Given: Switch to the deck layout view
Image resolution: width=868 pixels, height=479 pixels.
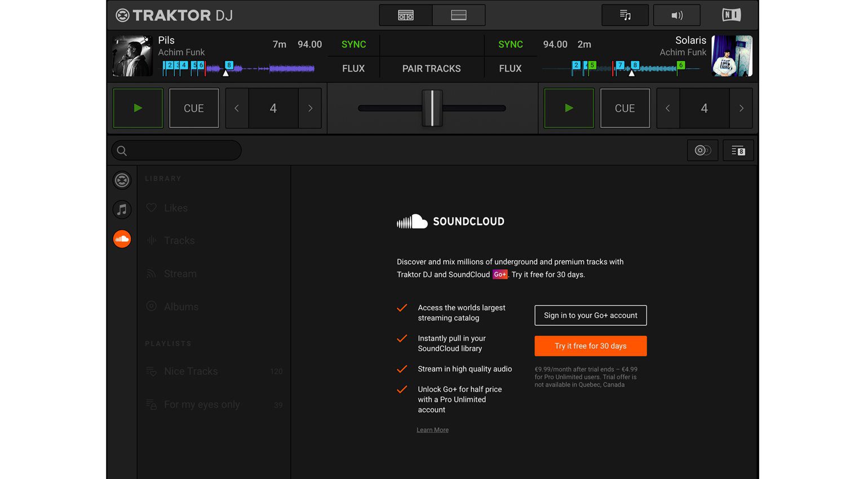Looking at the screenshot, I should (406, 15).
